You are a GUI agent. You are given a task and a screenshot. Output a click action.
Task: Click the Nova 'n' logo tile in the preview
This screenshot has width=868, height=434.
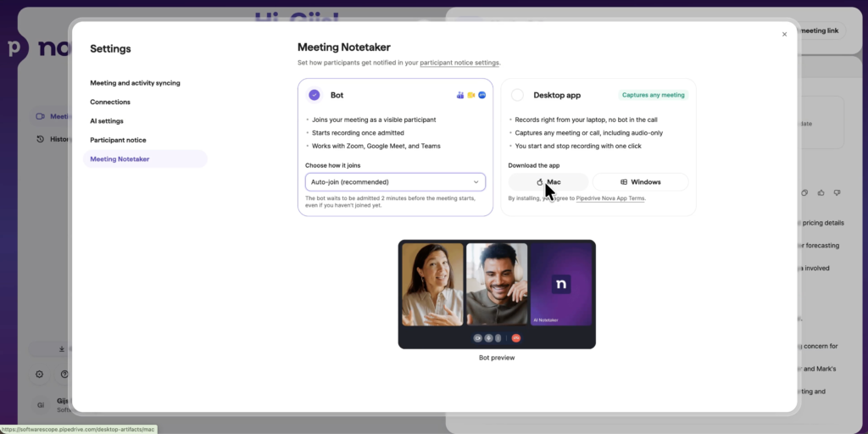(x=561, y=285)
